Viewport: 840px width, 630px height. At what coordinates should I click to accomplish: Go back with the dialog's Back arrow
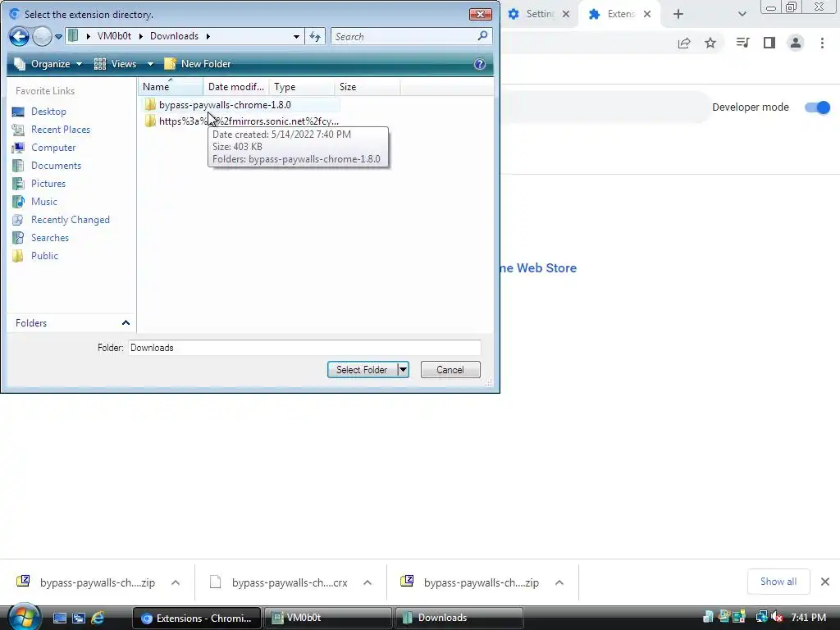tap(20, 36)
